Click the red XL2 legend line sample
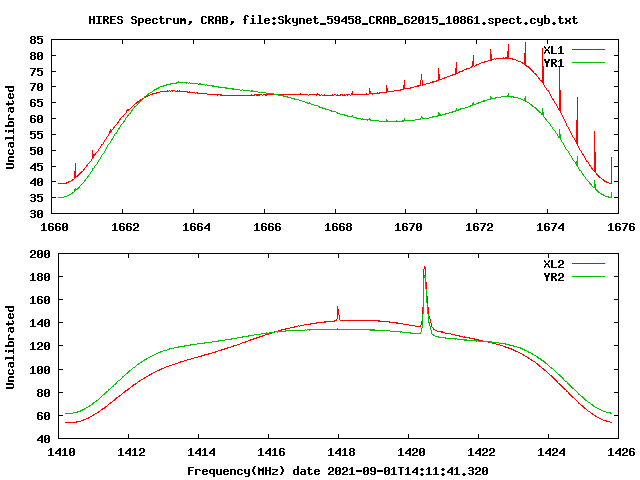Screen dimensions: 640x480 click(588, 264)
